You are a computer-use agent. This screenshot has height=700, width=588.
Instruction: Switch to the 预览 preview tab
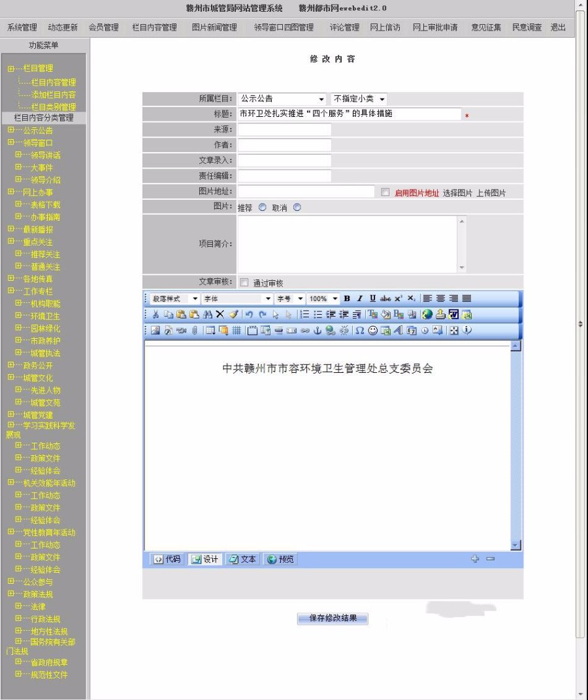coord(280,559)
